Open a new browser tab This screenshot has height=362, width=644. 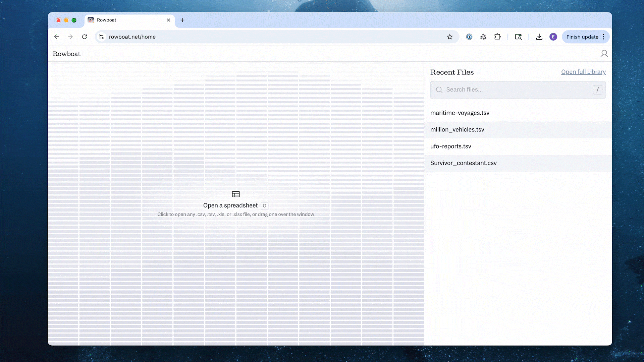(x=182, y=20)
